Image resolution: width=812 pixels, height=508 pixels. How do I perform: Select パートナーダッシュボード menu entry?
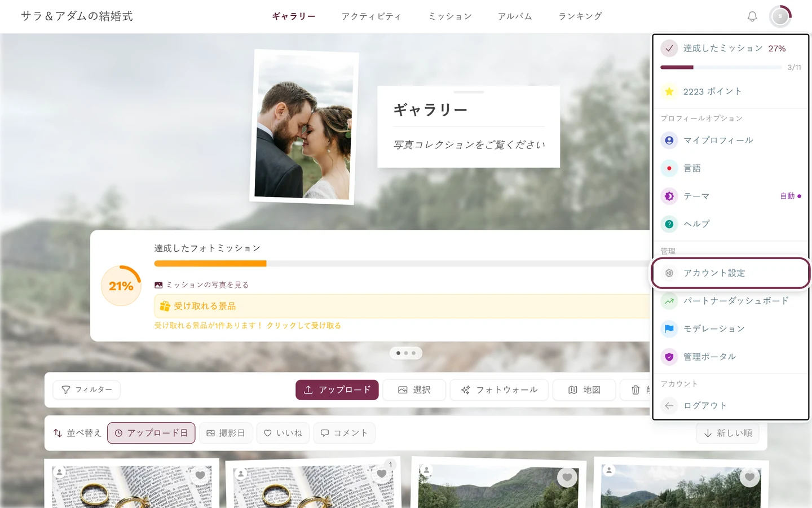pyautogui.click(x=731, y=301)
